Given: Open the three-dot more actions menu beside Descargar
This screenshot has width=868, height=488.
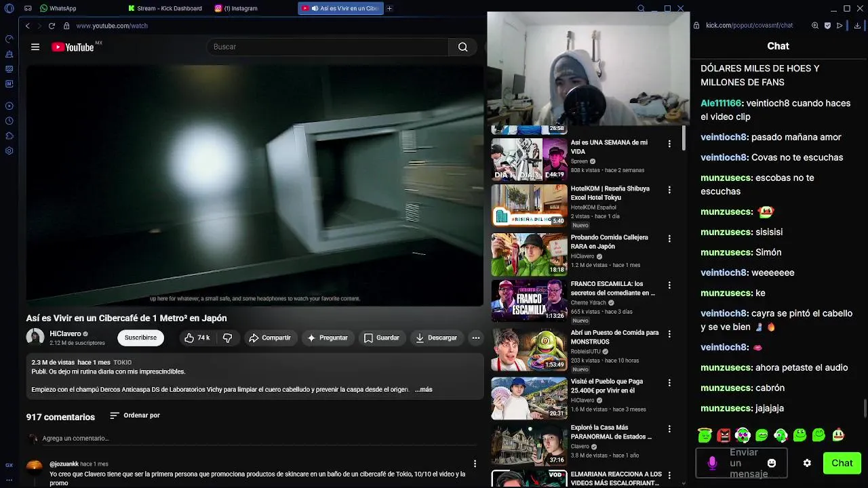Looking at the screenshot, I should pos(476,338).
